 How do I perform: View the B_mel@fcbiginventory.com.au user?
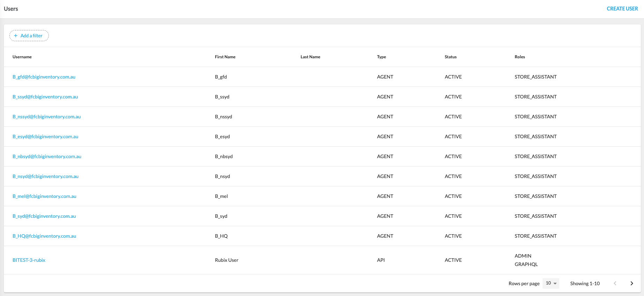(44, 196)
